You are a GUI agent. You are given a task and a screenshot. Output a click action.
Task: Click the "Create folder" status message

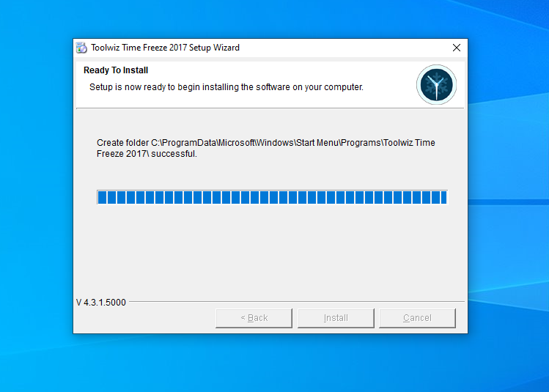click(x=265, y=148)
